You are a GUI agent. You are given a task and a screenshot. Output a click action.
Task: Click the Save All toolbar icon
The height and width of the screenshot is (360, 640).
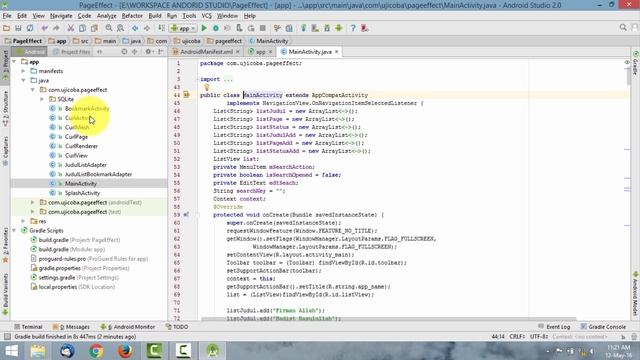[x=18, y=28]
